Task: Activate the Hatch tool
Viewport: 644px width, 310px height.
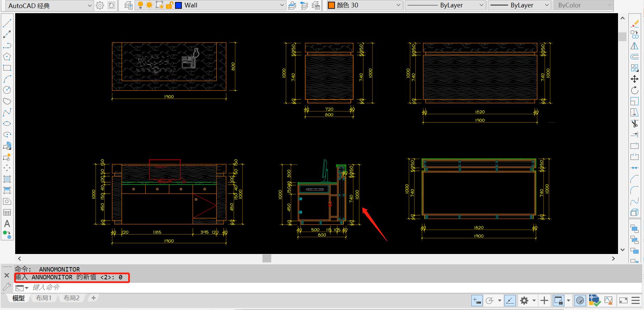Action: [x=7, y=179]
